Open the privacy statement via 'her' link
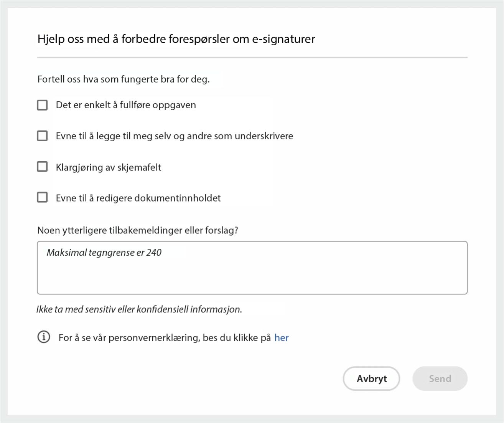The image size is (504, 423). (282, 337)
